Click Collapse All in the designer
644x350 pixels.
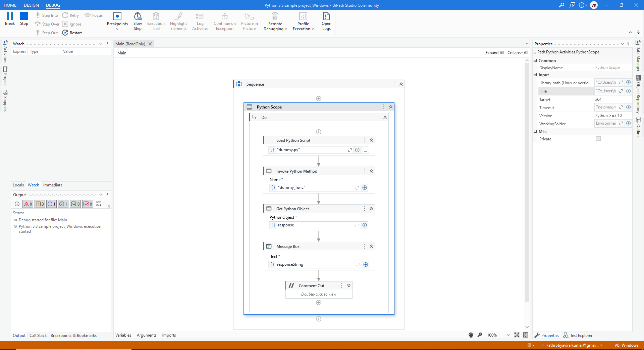pos(518,52)
